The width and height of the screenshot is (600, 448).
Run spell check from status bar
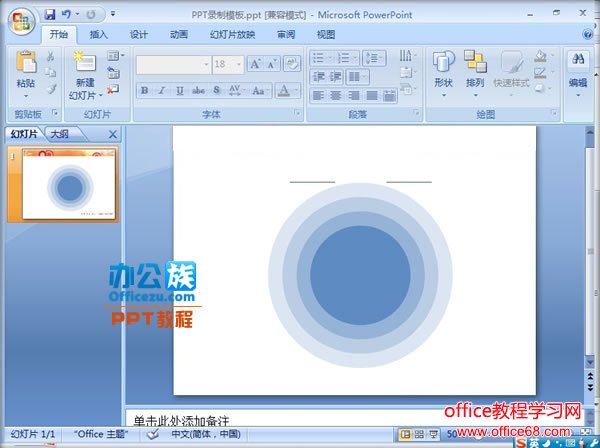(153, 434)
